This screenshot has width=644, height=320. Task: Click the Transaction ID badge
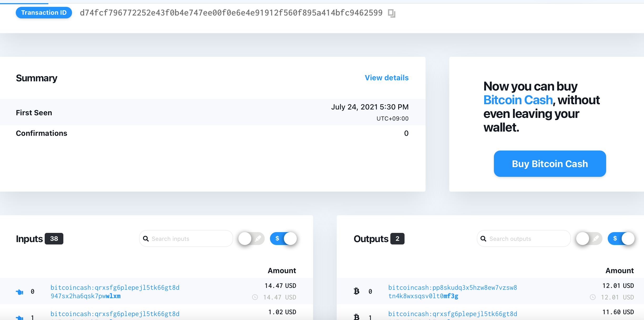pyautogui.click(x=44, y=13)
